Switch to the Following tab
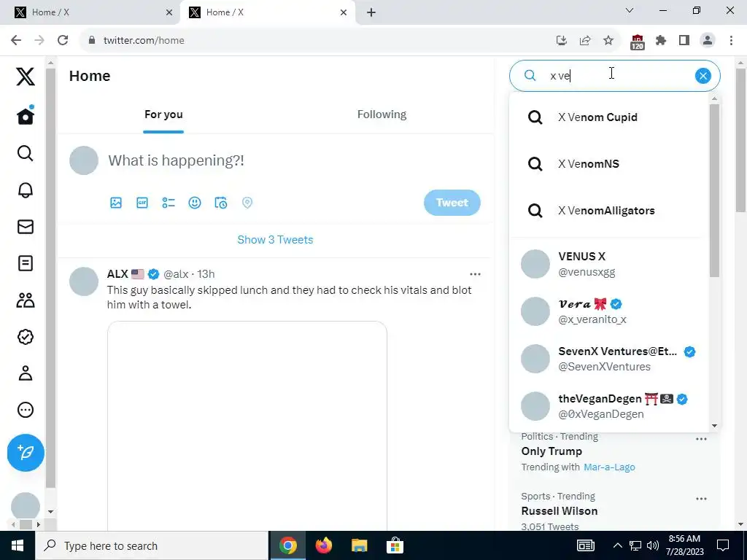 click(x=382, y=114)
